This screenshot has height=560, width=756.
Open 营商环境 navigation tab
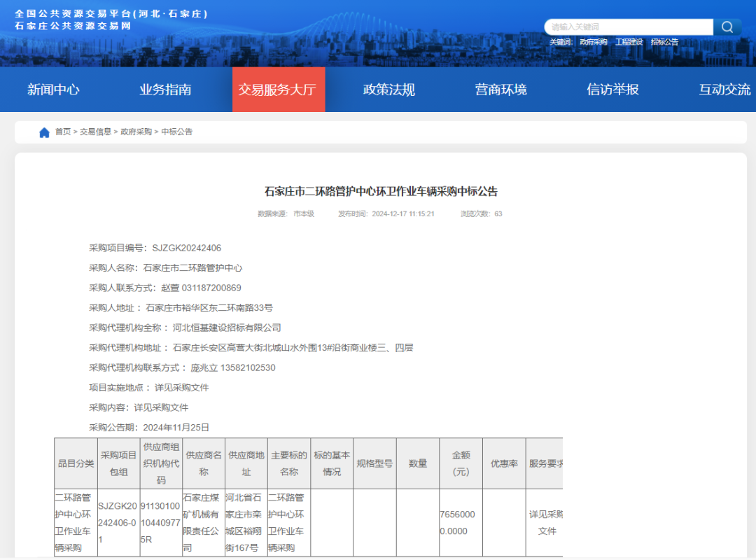501,90
